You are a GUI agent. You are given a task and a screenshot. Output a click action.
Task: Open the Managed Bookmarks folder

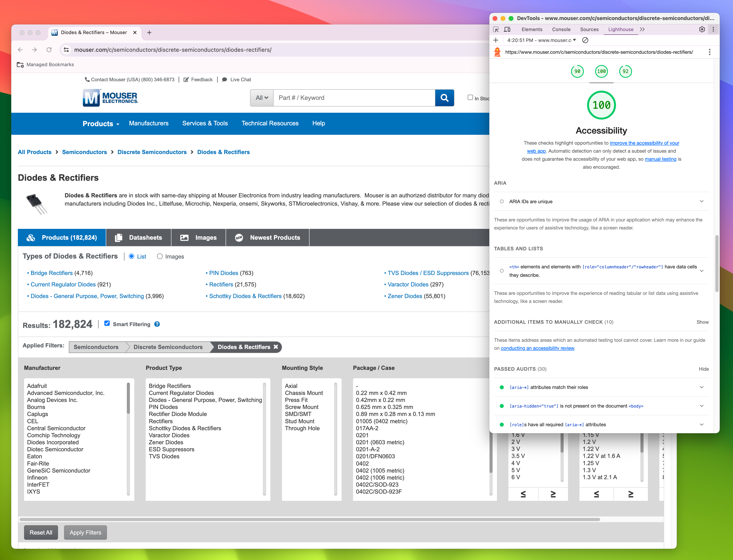45,65
